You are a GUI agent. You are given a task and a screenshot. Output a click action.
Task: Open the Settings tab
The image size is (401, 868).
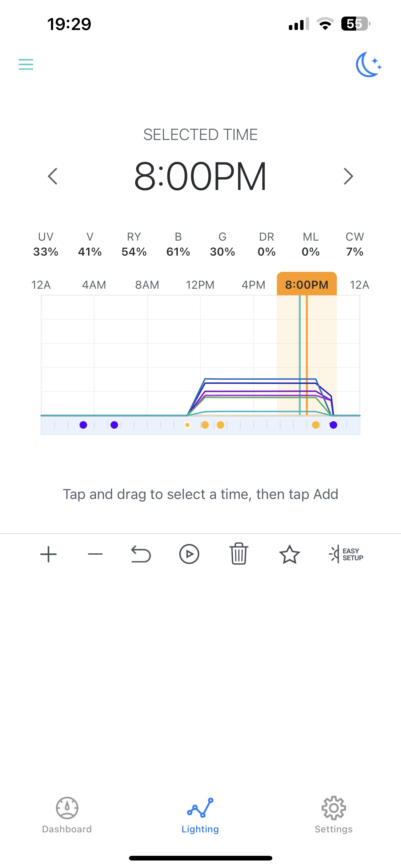coord(333,814)
